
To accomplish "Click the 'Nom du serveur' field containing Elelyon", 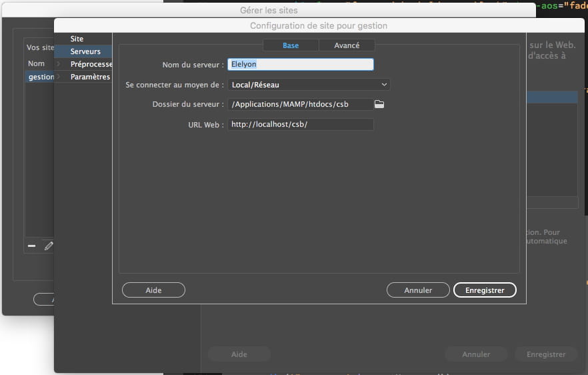I will pos(300,65).
